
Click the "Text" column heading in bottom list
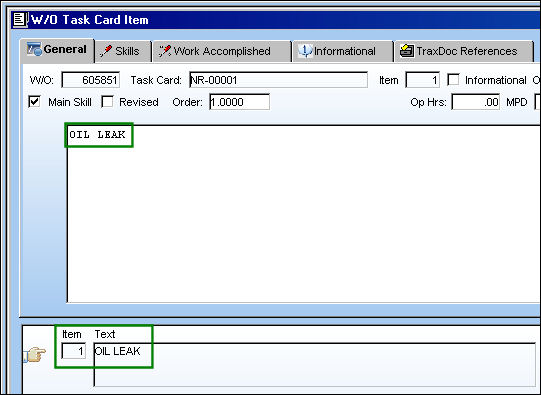pos(105,334)
